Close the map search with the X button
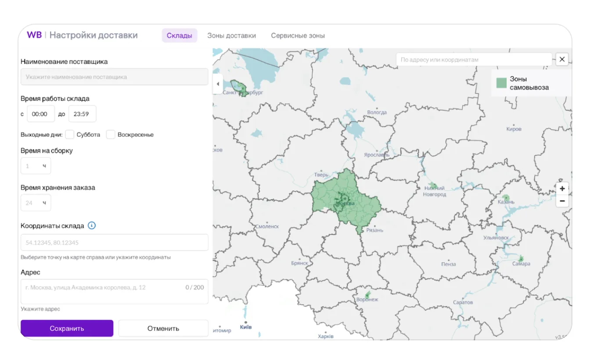 click(562, 59)
